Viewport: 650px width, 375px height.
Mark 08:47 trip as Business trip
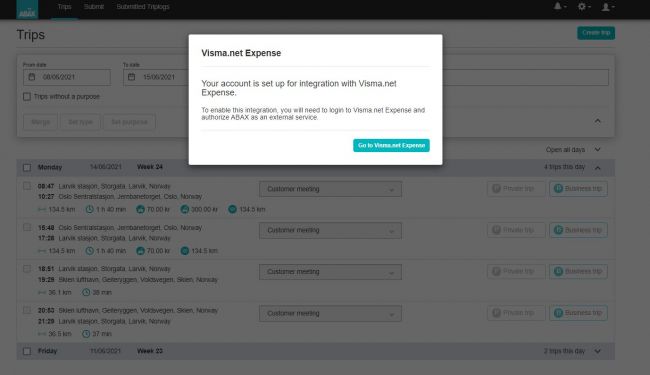579,189
